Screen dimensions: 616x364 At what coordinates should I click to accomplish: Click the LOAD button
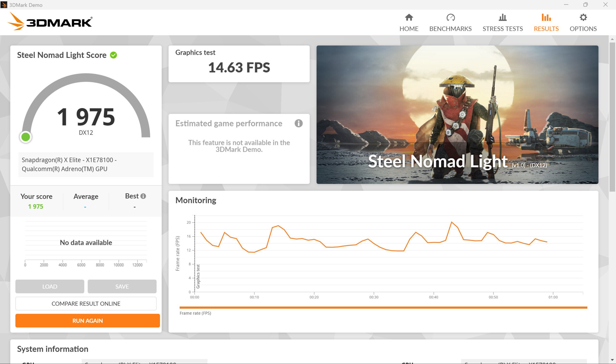pyautogui.click(x=50, y=286)
